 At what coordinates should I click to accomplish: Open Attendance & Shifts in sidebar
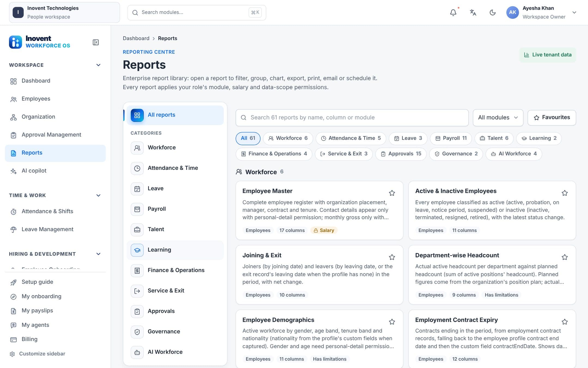[x=55, y=212]
